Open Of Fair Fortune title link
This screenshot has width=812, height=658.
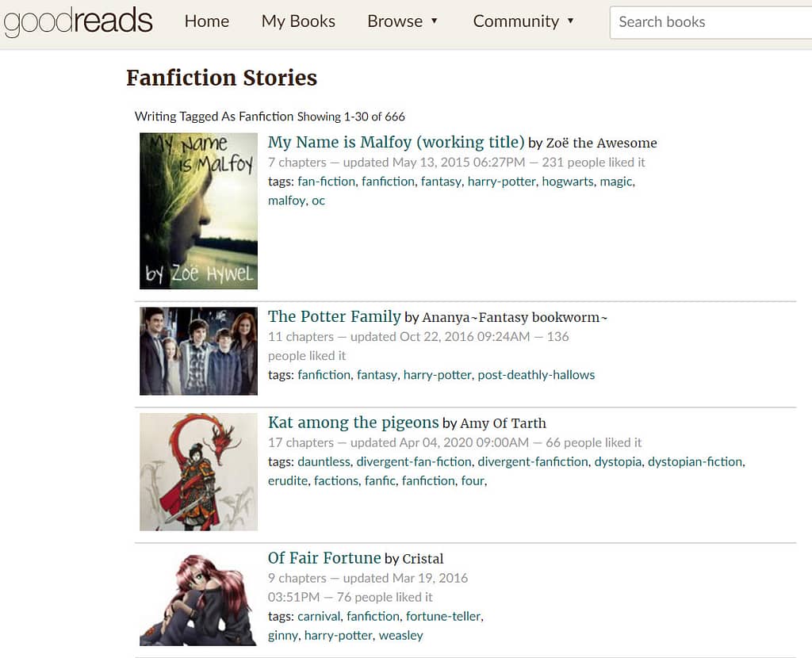click(x=324, y=558)
